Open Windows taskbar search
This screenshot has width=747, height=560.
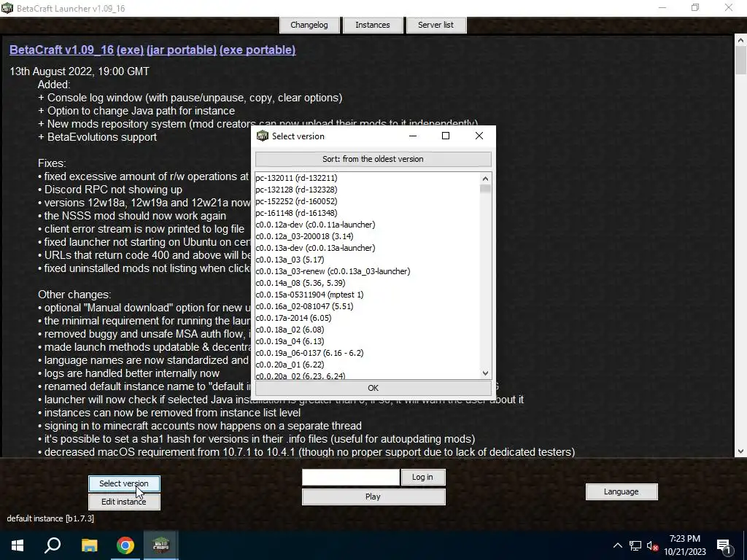click(x=53, y=545)
